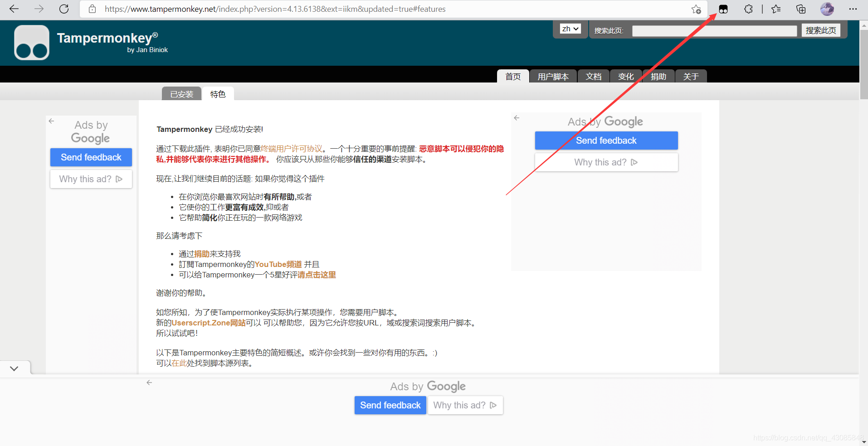868x446 pixels.
Task: Open the Favorites list icon
Action: pos(776,9)
